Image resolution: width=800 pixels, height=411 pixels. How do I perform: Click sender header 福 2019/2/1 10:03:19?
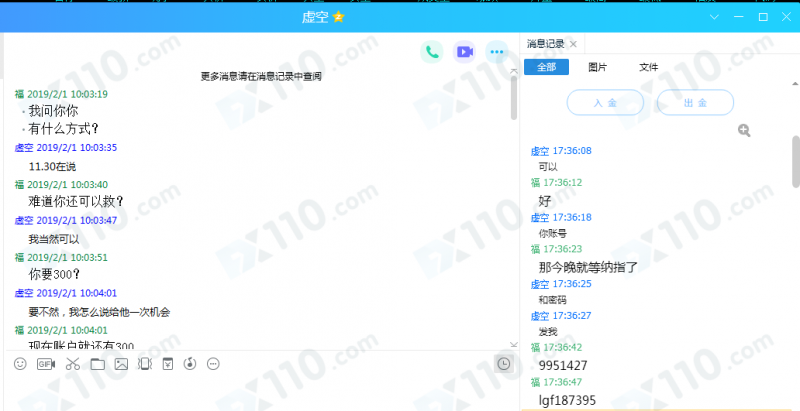click(61, 94)
